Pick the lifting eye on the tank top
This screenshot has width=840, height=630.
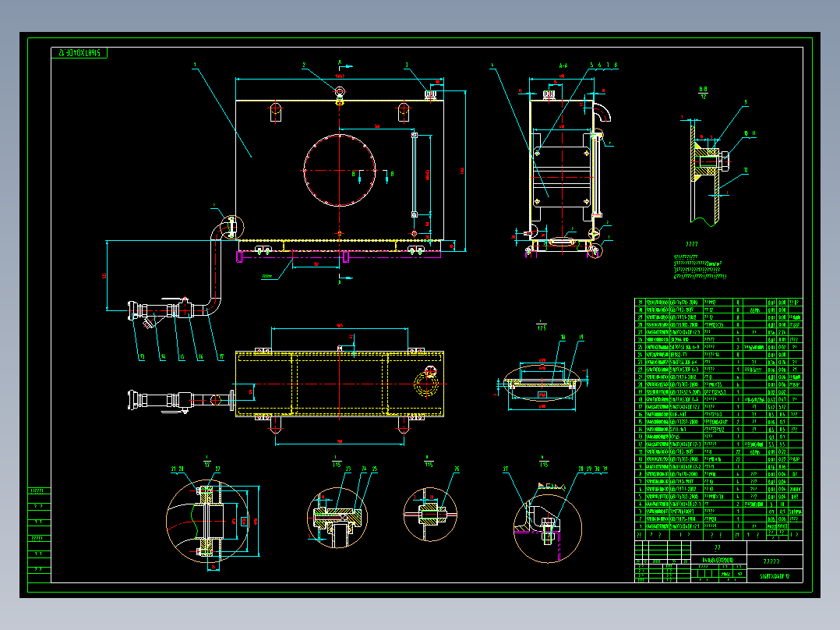coord(340,94)
